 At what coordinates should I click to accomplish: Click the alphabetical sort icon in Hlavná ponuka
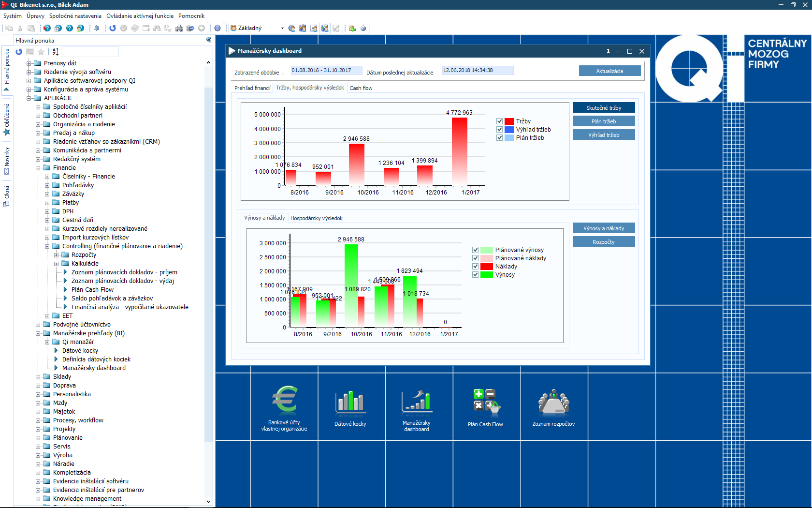click(x=56, y=52)
